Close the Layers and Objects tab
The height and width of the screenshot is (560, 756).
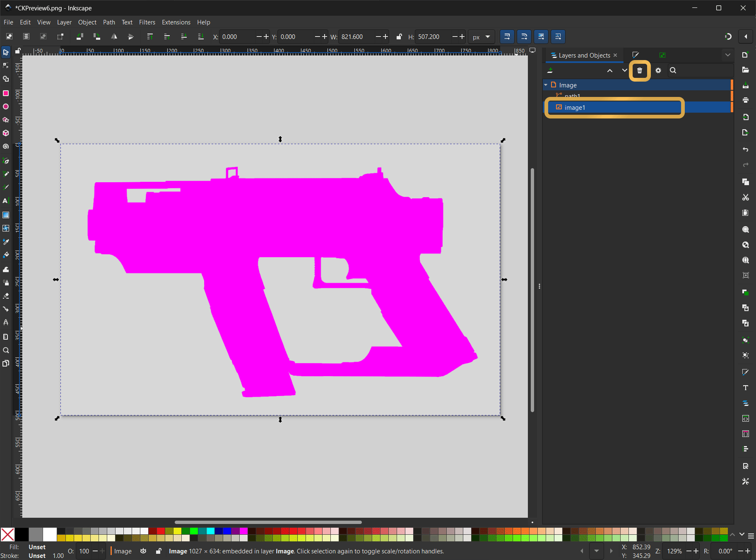coord(615,55)
